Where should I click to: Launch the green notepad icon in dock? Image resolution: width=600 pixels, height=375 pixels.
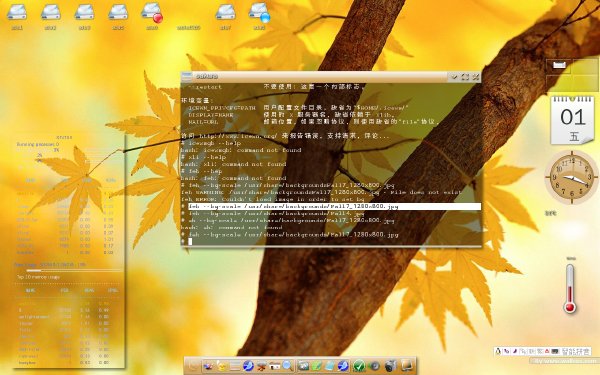coord(317,365)
